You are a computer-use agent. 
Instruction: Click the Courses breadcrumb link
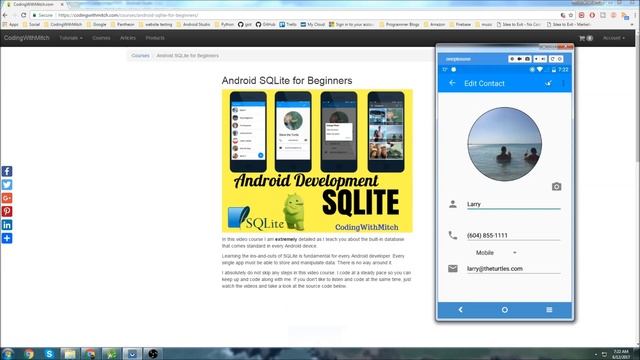pos(140,56)
